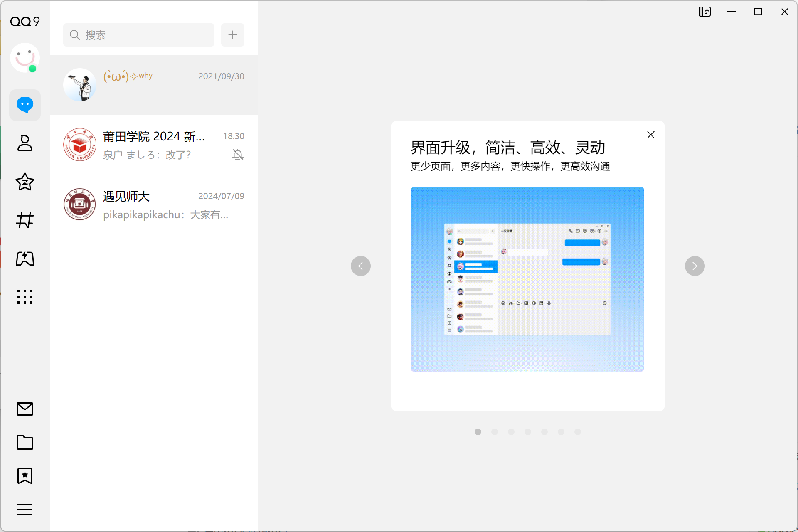Open the 莆田学院 2024 新... group chat

154,145
